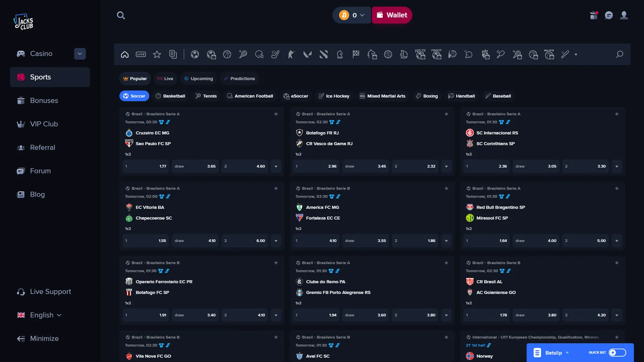Select the Counter-Strike soldier icon
The width and height of the screenshot is (644, 362).
[291, 54]
